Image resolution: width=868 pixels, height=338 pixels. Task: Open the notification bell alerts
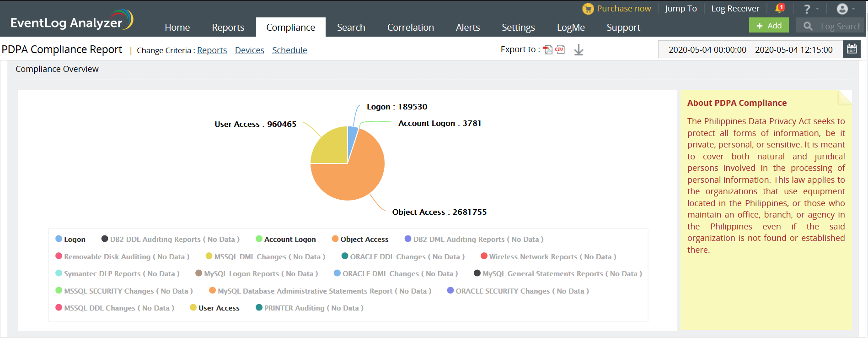point(780,8)
